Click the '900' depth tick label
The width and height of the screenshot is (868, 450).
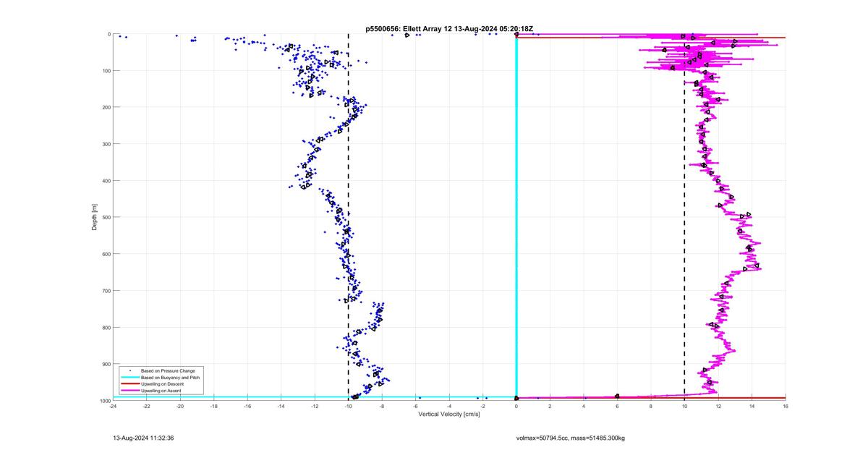point(105,364)
